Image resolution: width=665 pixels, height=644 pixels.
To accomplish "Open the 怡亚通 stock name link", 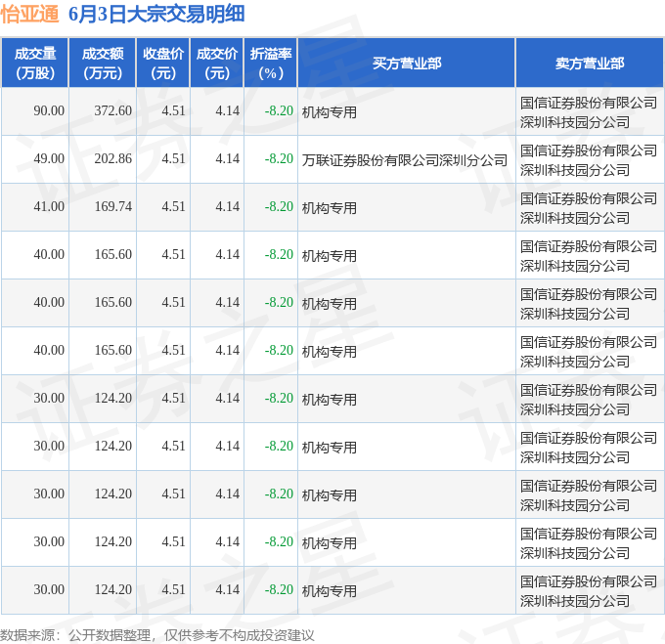I will [x=29, y=14].
